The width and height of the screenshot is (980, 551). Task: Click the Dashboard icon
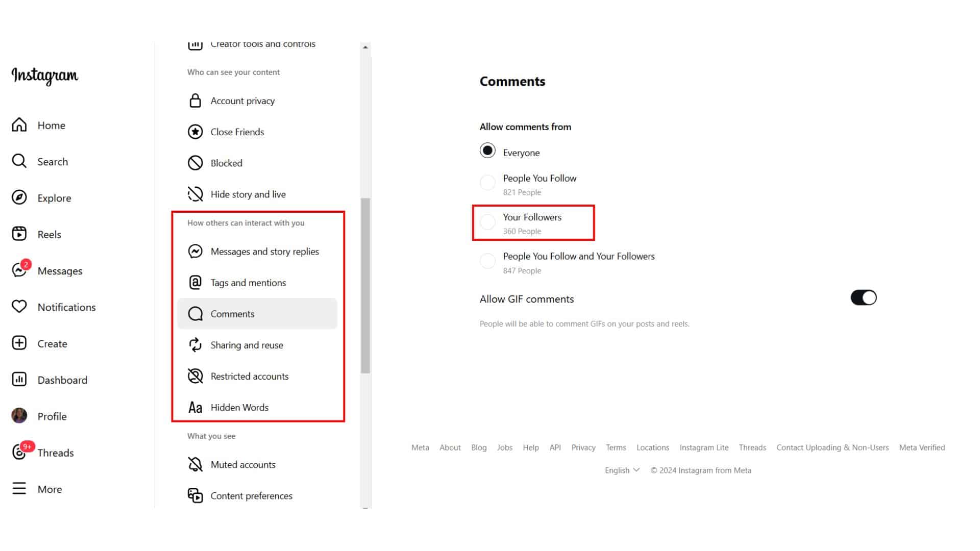click(x=18, y=380)
